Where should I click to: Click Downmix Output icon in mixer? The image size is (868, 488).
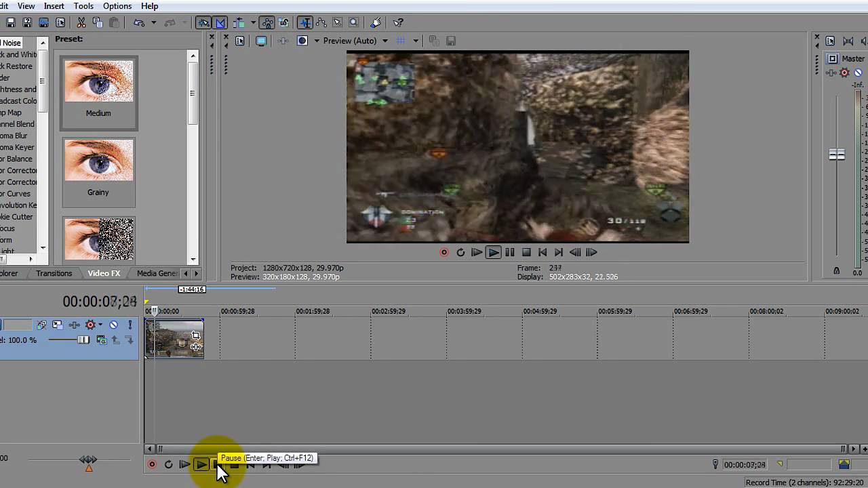tap(848, 41)
